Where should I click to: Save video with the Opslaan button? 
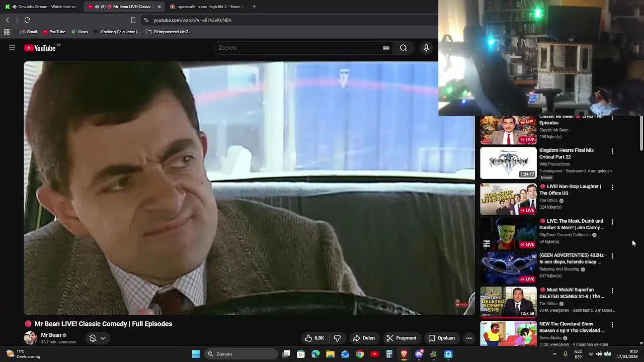click(x=441, y=338)
